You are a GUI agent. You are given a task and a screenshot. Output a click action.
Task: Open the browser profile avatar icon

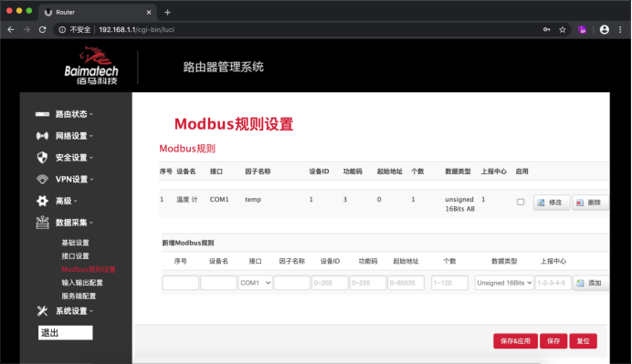tap(605, 29)
